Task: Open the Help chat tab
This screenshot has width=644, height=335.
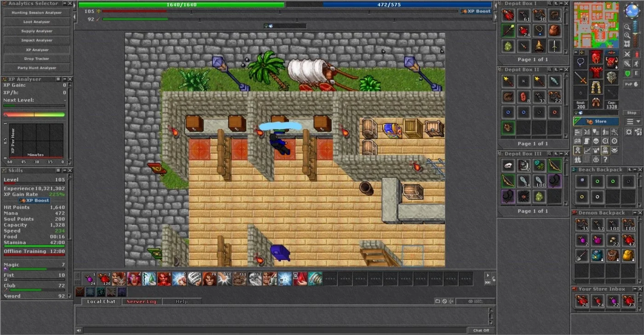Action: click(182, 301)
